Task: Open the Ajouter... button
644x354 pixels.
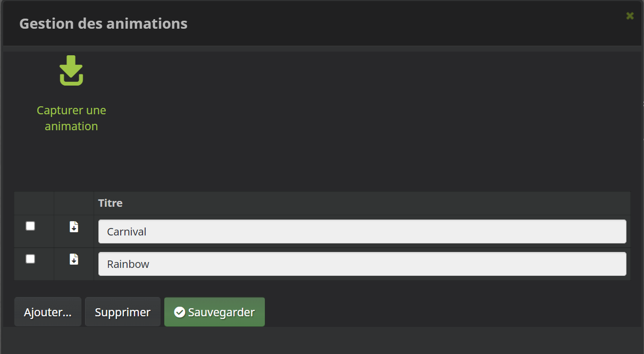Action: [x=48, y=312]
